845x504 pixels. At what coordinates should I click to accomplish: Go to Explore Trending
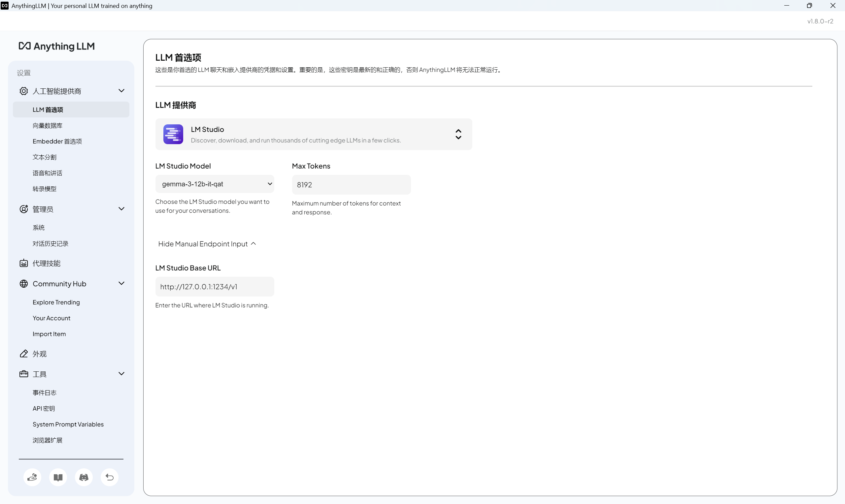[x=56, y=302]
